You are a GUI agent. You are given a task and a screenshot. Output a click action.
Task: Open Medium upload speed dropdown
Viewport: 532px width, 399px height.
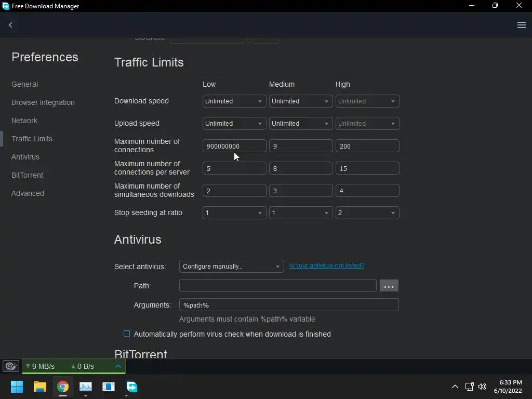tap(301, 124)
